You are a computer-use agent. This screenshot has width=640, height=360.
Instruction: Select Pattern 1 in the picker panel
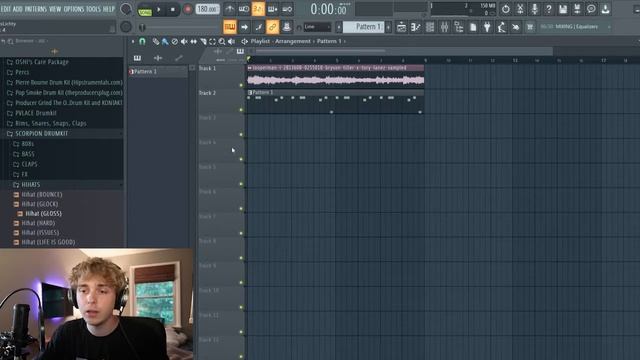[x=158, y=71]
